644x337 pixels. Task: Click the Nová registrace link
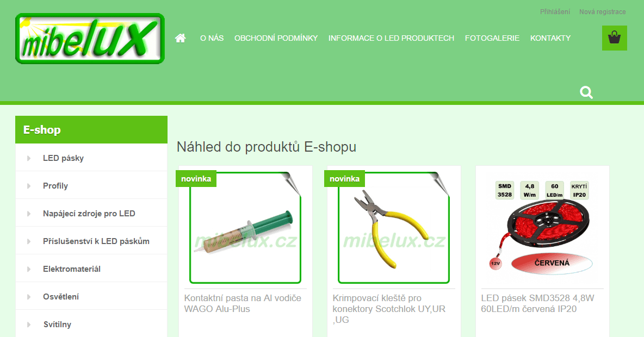pos(603,12)
